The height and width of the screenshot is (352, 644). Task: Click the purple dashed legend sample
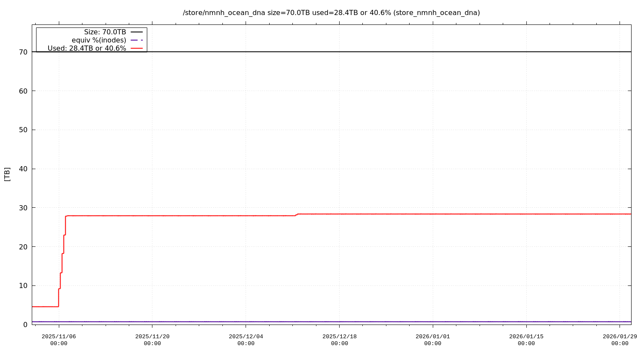click(x=137, y=40)
